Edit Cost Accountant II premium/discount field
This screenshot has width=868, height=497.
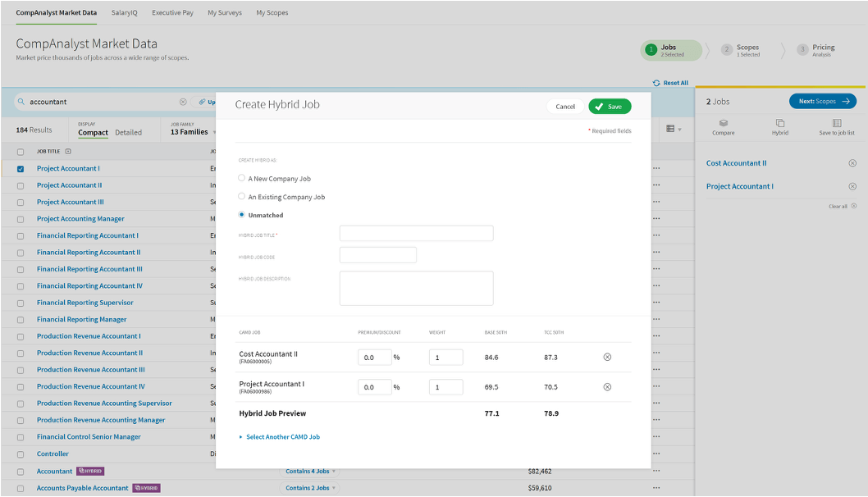coord(375,358)
